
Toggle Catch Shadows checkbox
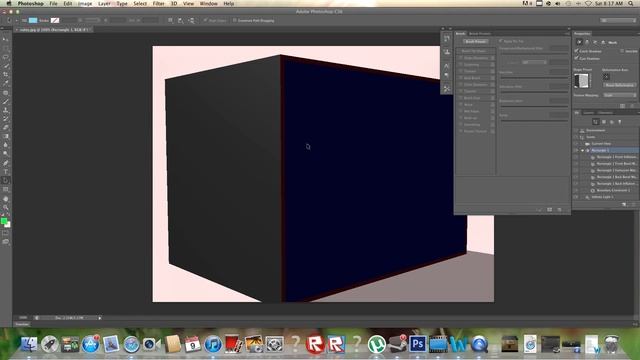point(576,51)
